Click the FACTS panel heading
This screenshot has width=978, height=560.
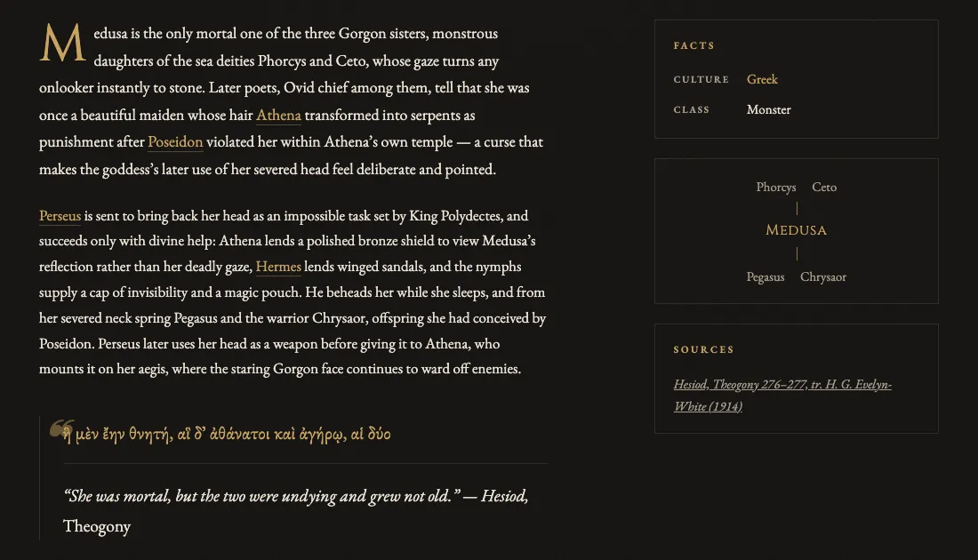[694, 45]
